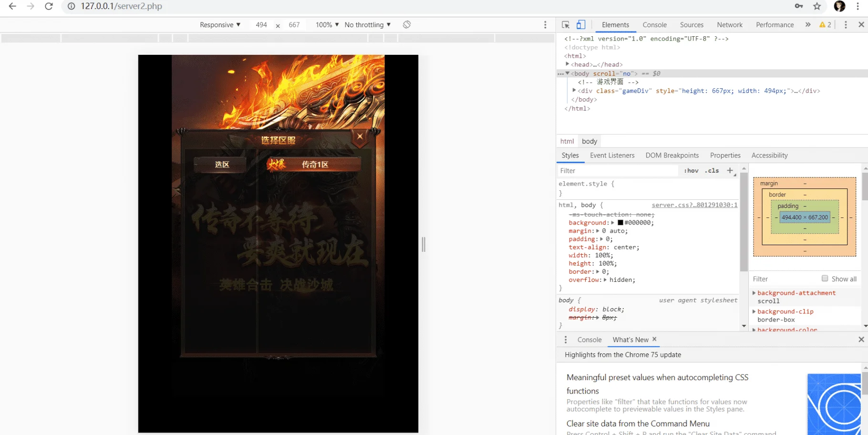This screenshot has height=435, width=868.
Task: Go back to the previous page
Action: [x=12, y=6]
